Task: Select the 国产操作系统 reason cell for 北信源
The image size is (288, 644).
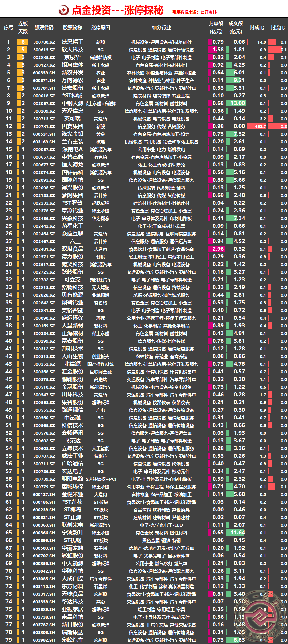Action: pyautogui.click(x=101, y=364)
